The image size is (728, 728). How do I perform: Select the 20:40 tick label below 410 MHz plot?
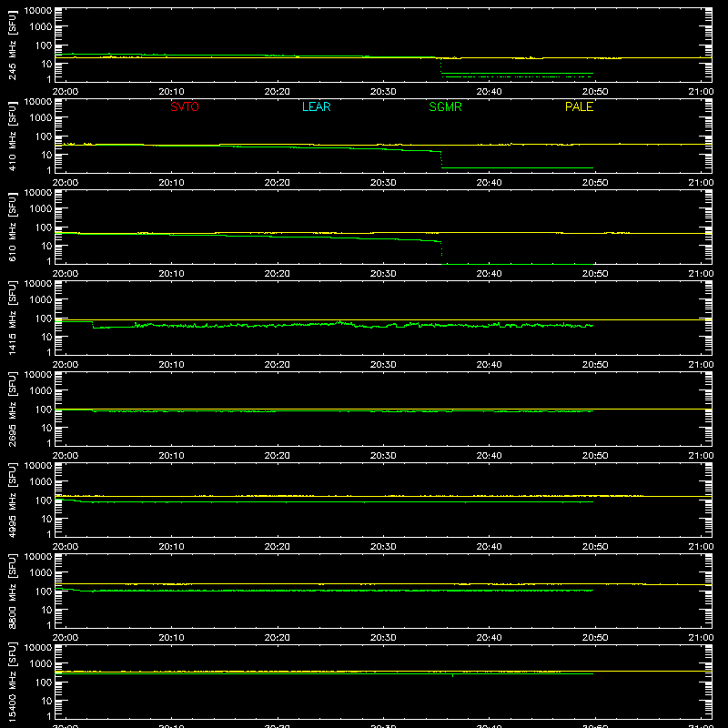coord(489,183)
